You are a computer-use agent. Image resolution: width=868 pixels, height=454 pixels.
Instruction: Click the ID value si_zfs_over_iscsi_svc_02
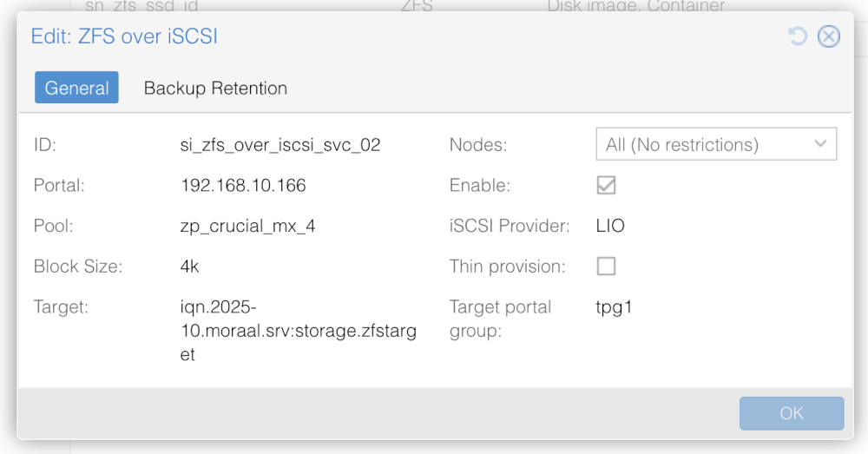pyautogui.click(x=280, y=145)
